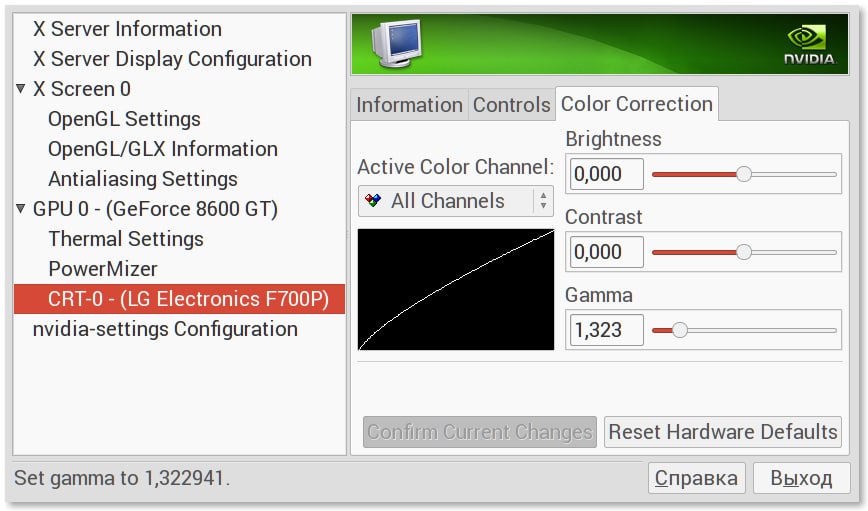
Task: Click the 'Brightness' label
Action: 613,139
